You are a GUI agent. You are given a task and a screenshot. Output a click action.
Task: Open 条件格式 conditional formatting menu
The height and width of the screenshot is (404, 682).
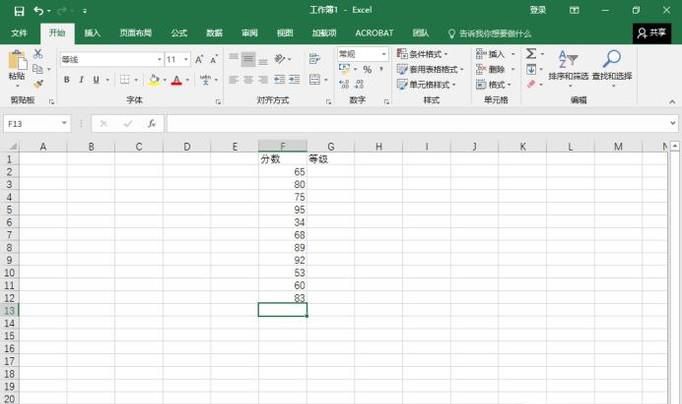pos(422,54)
